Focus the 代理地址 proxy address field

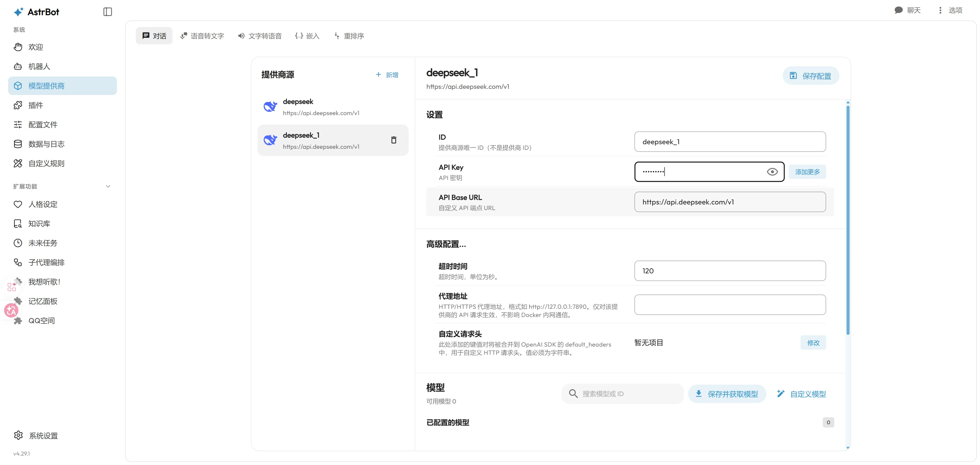click(730, 305)
